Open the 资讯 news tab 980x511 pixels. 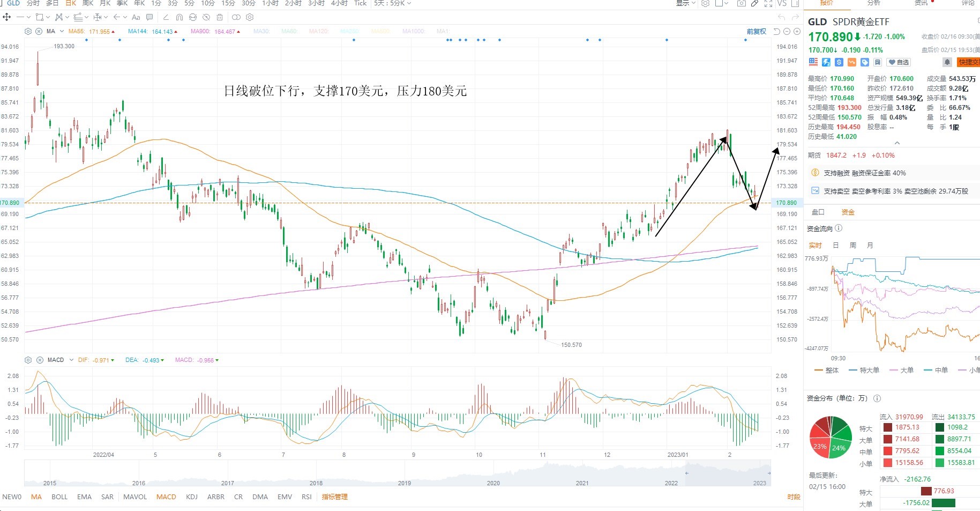[921, 3]
